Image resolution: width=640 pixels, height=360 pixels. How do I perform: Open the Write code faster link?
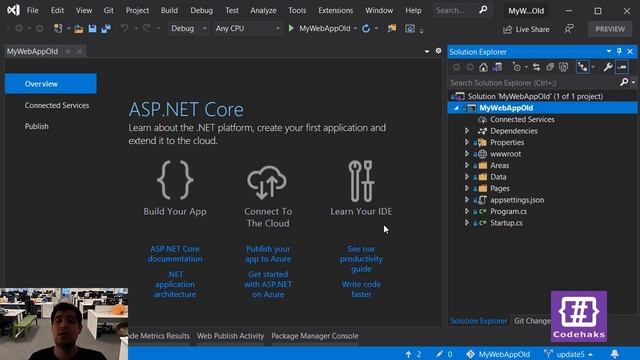point(361,289)
